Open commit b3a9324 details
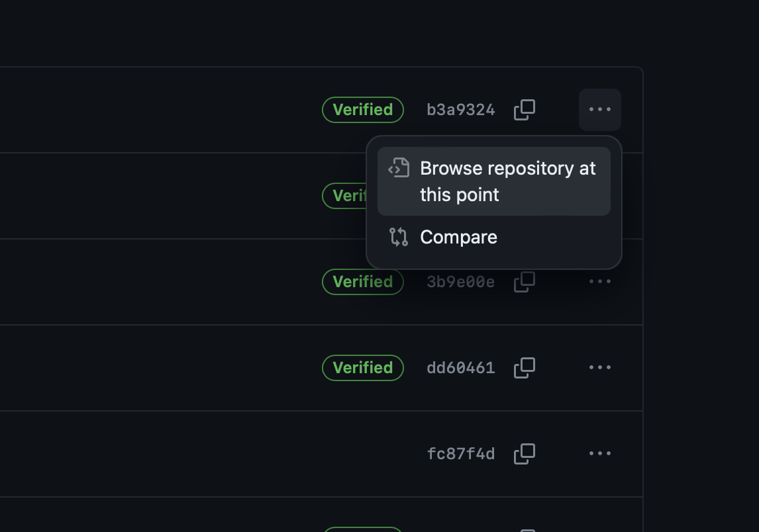 pos(460,110)
